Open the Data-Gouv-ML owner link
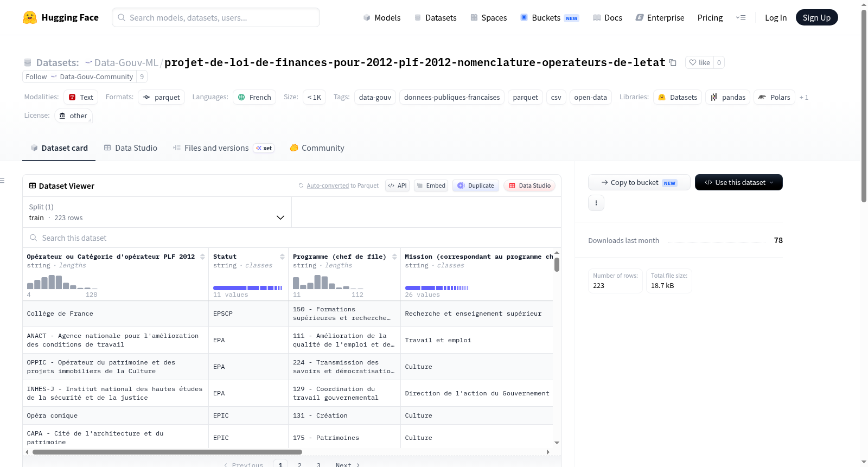 pos(126,62)
